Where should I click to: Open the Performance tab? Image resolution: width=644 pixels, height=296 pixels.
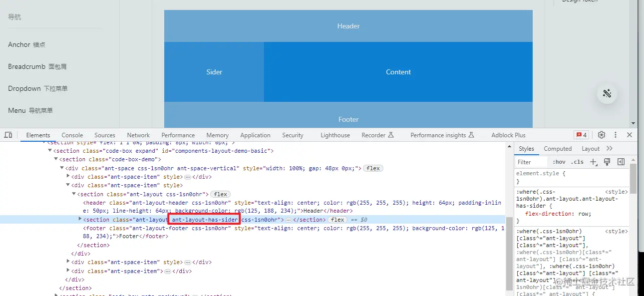tap(178, 135)
